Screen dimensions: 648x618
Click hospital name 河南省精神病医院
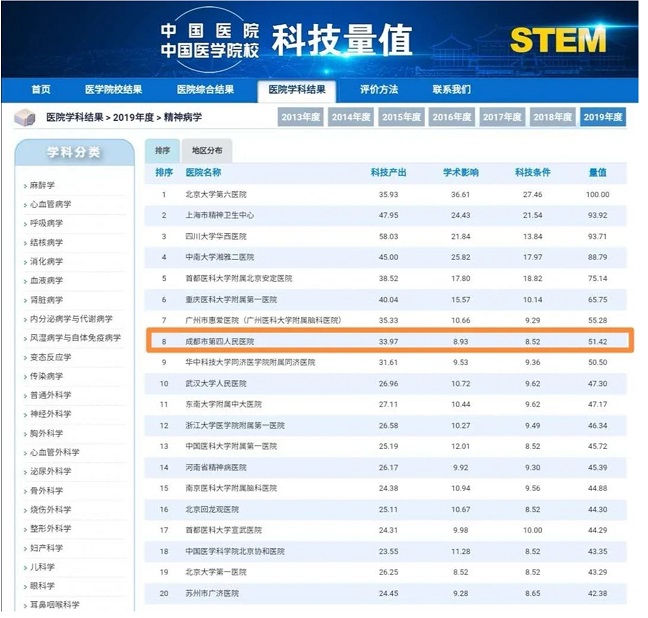tap(216, 468)
